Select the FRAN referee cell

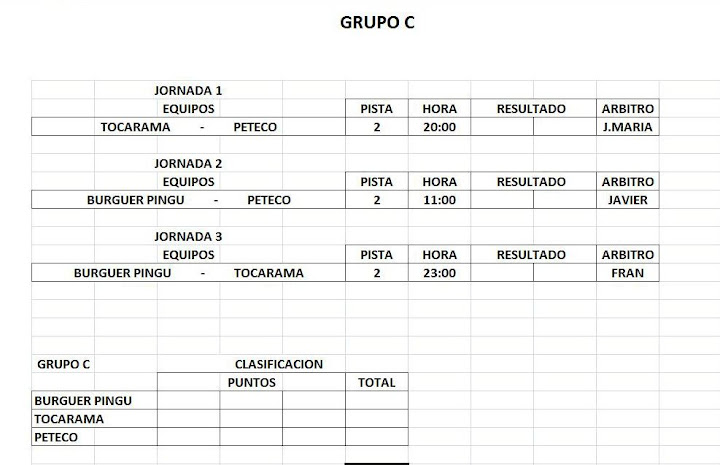coord(627,273)
